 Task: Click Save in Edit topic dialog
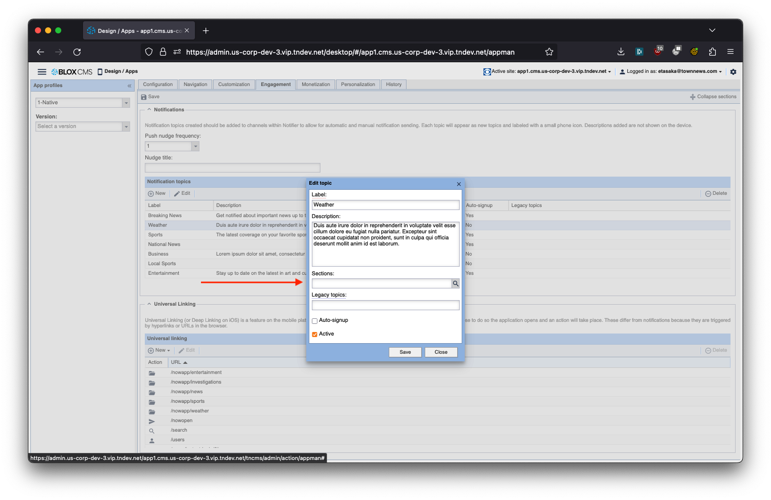(405, 352)
